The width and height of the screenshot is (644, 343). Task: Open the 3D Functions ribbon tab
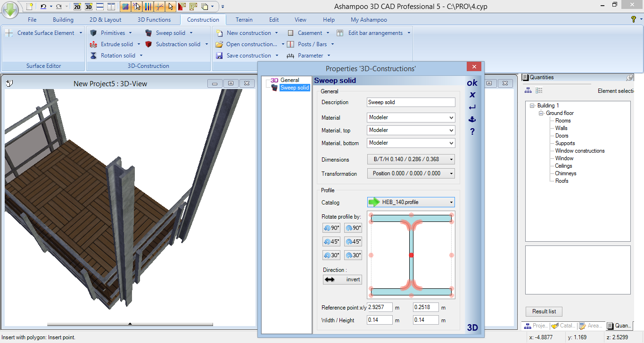[x=154, y=20]
